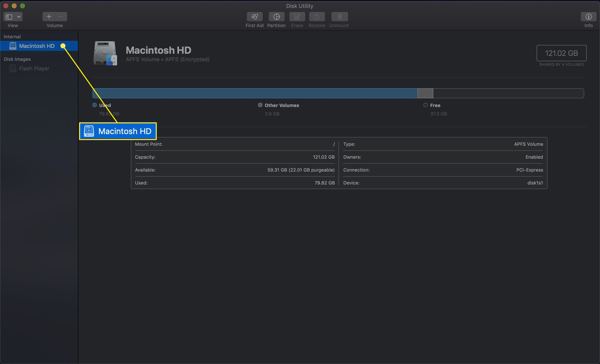The image size is (600, 364).
Task: Click the blue used segment of storage bar
Action: (x=255, y=93)
